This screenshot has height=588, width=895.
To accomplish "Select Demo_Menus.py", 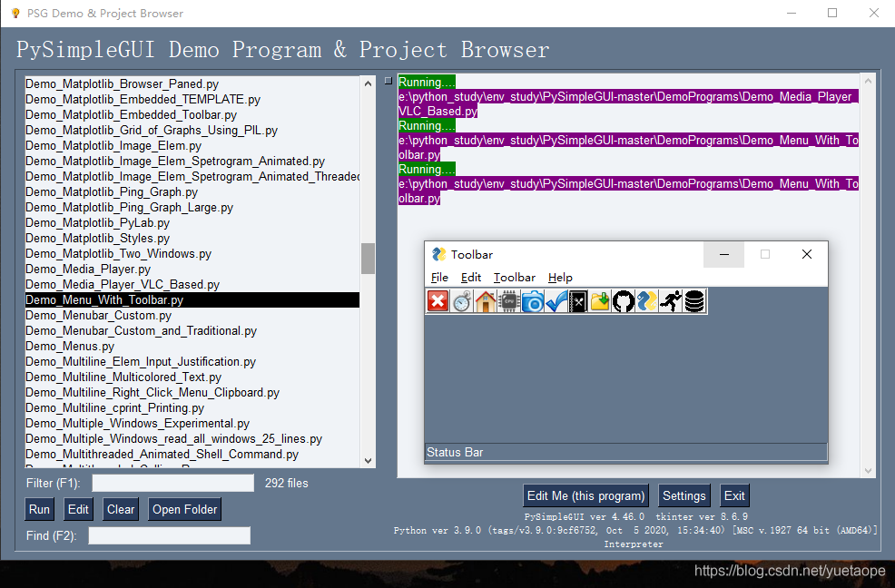I will (192, 346).
